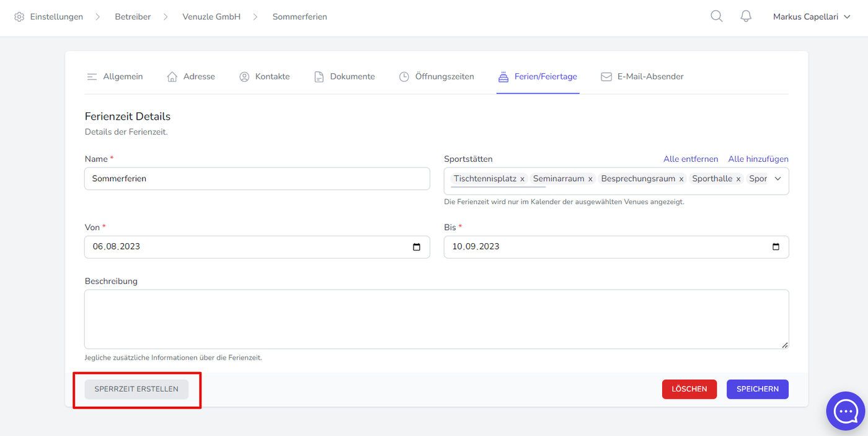868x436 pixels.
Task: Open calendar picker in Bis field
Action: (x=776, y=247)
